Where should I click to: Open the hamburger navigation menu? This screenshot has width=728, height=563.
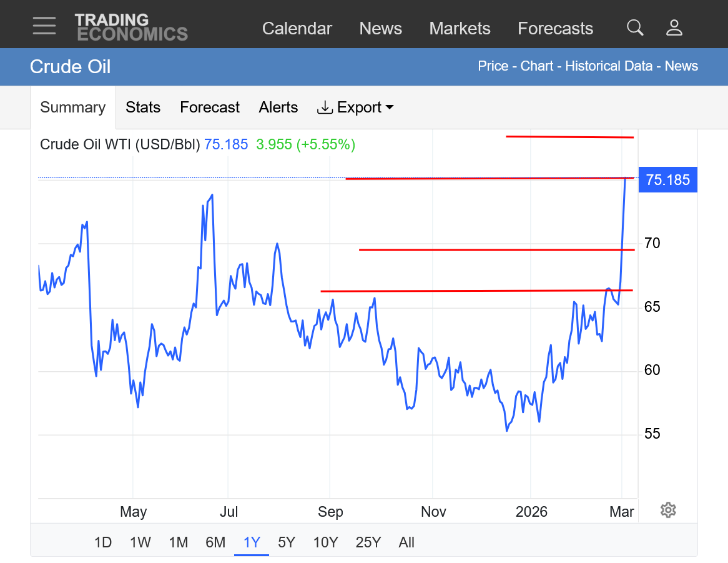point(44,26)
